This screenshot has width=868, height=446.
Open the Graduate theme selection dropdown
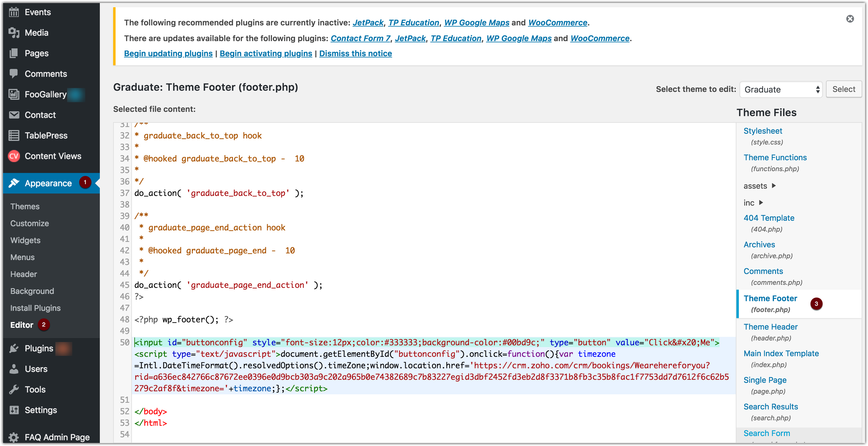(x=781, y=89)
